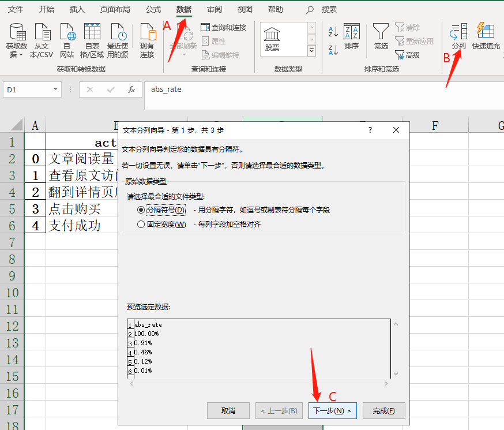Open Existing Connections (现有连接)
The width and height of the screenshot is (504, 430).
tap(147, 40)
